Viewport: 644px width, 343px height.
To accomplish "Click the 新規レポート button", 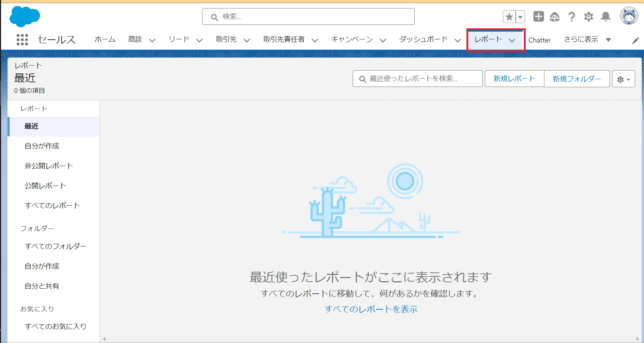I will [514, 79].
